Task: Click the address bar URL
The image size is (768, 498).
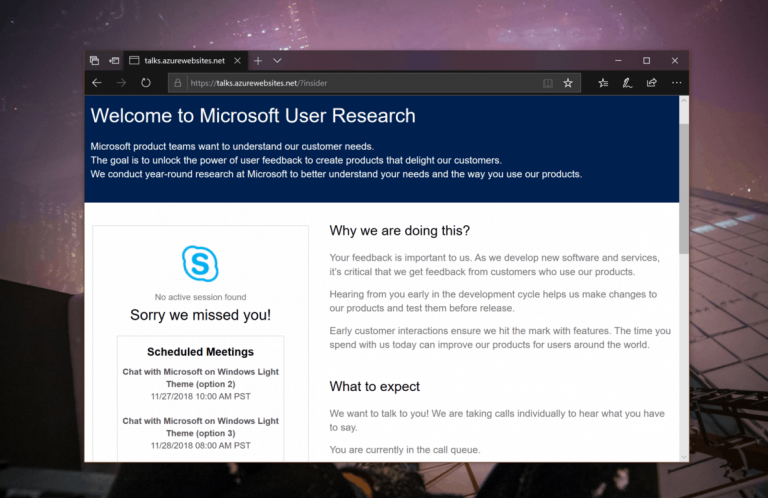Action: pyautogui.click(x=259, y=83)
